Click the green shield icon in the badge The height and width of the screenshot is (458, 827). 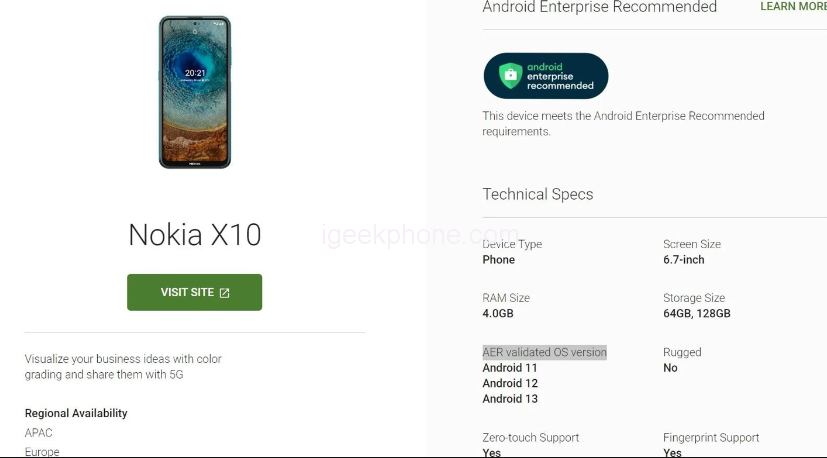[511, 75]
